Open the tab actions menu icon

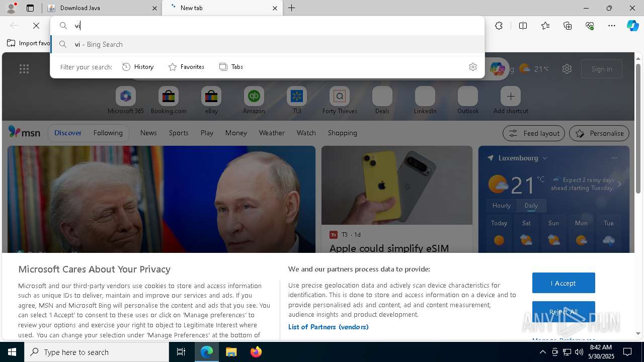(30, 8)
